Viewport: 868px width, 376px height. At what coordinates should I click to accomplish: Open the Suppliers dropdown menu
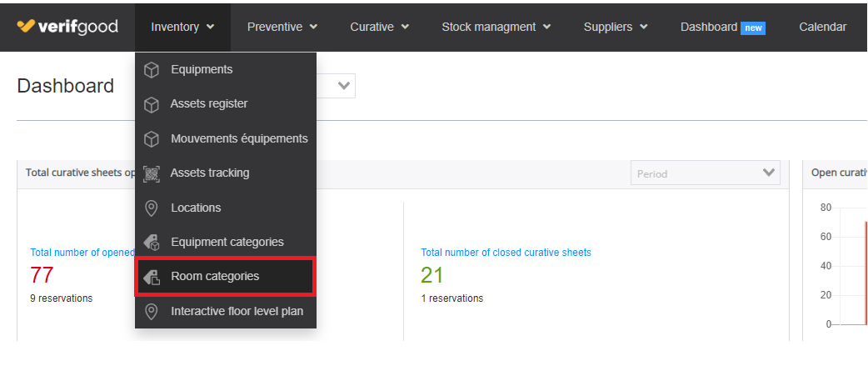coord(616,28)
